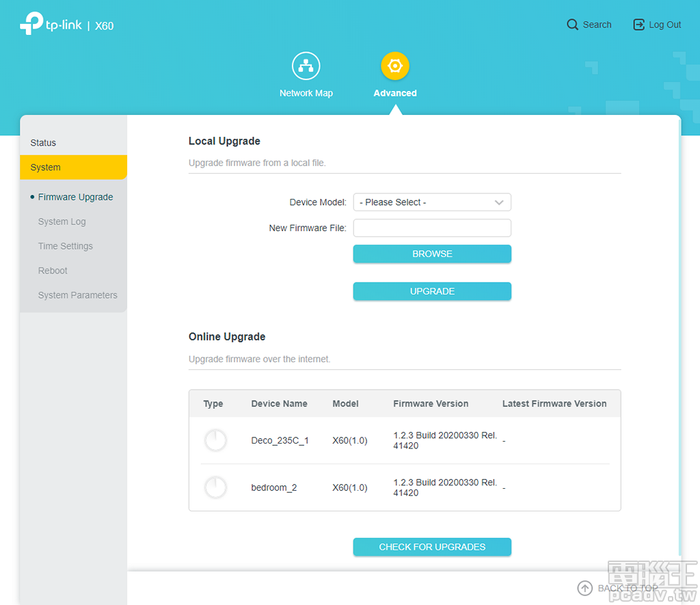The image size is (700, 605).
Task: Click the Search magnifier icon
Action: pos(573,25)
